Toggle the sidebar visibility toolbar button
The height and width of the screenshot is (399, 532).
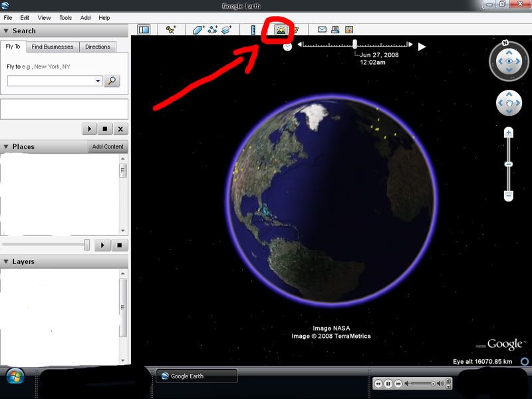pyautogui.click(x=144, y=30)
